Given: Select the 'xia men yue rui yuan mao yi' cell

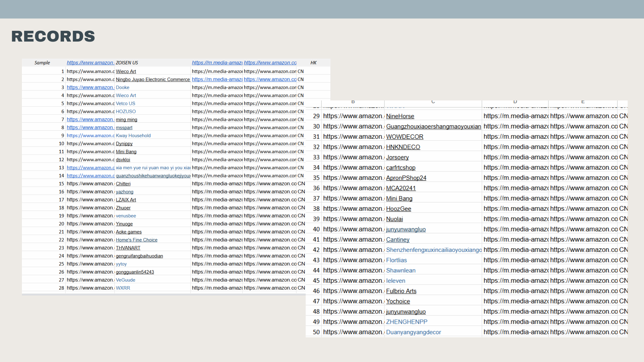Looking at the screenshot, I should pos(153,168).
